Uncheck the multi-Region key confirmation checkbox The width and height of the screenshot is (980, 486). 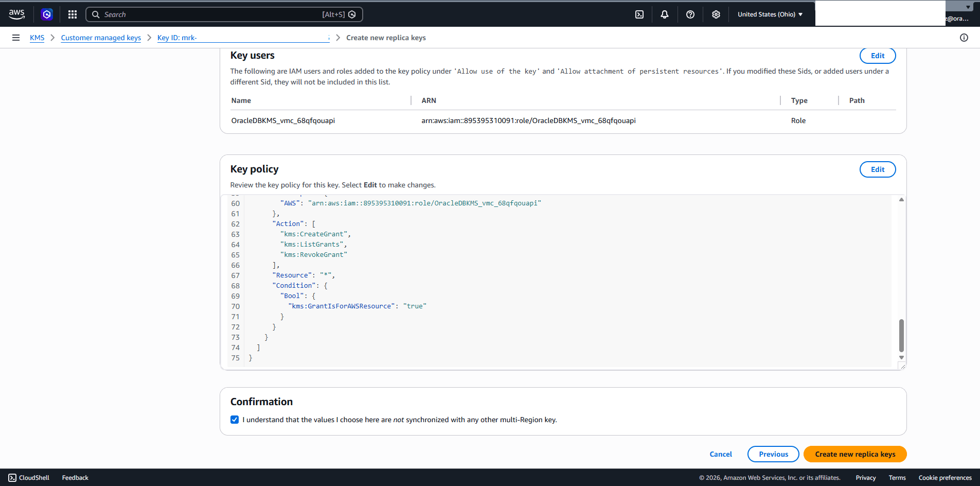235,420
